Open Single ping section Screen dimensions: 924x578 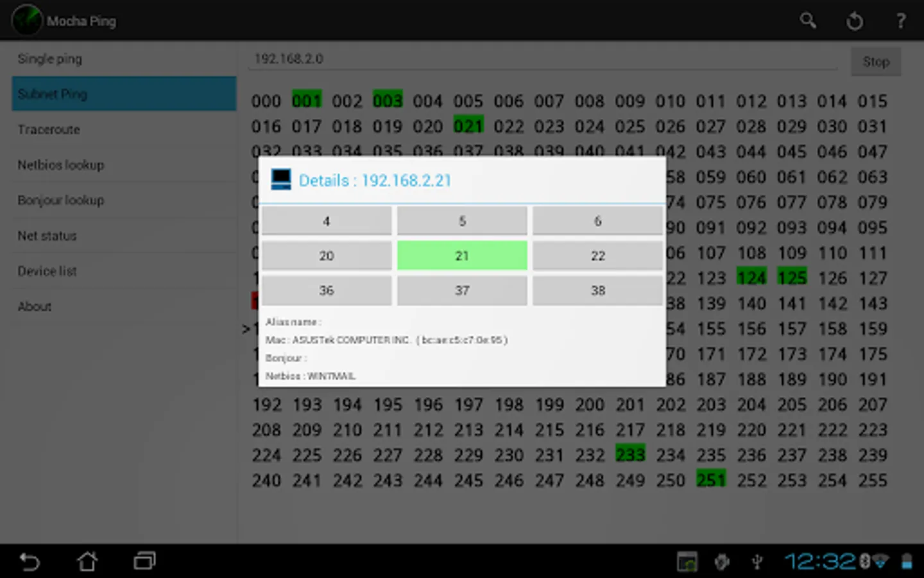(x=124, y=58)
